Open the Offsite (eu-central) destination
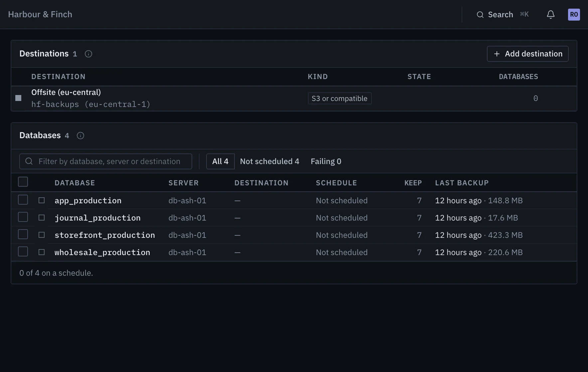The image size is (588, 372). tap(66, 92)
